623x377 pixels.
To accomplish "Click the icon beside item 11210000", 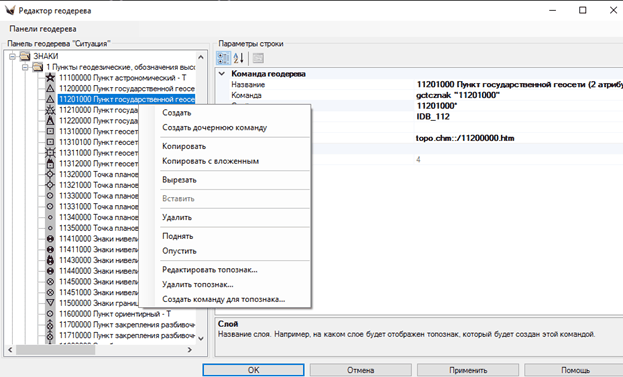I will point(50,110).
